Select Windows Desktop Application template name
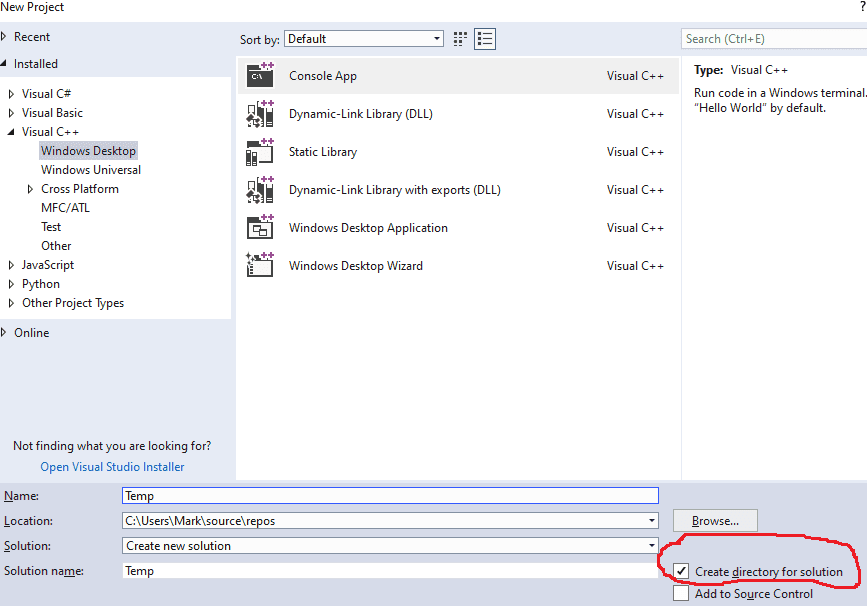 click(368, 228)
